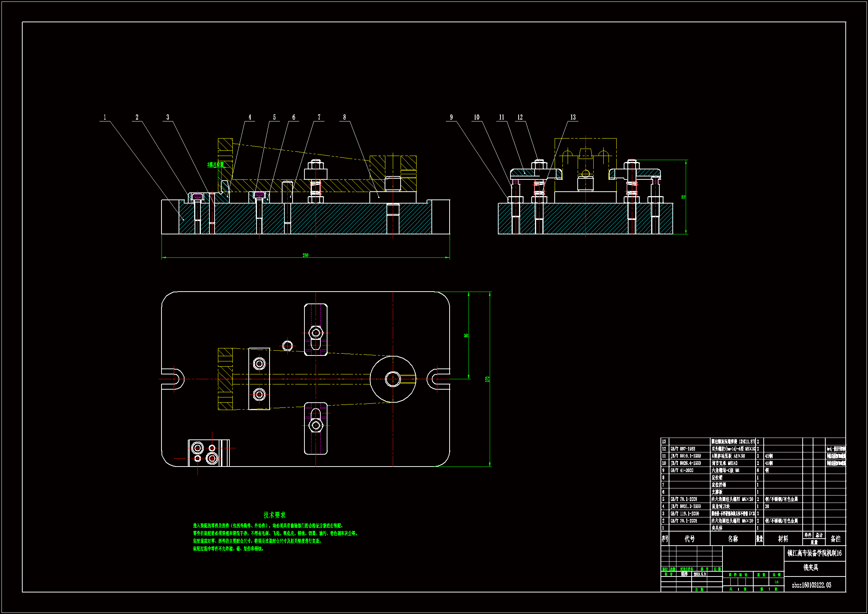Click the 镇江高专装备学院机制16 cell

(x=814, y=553)
